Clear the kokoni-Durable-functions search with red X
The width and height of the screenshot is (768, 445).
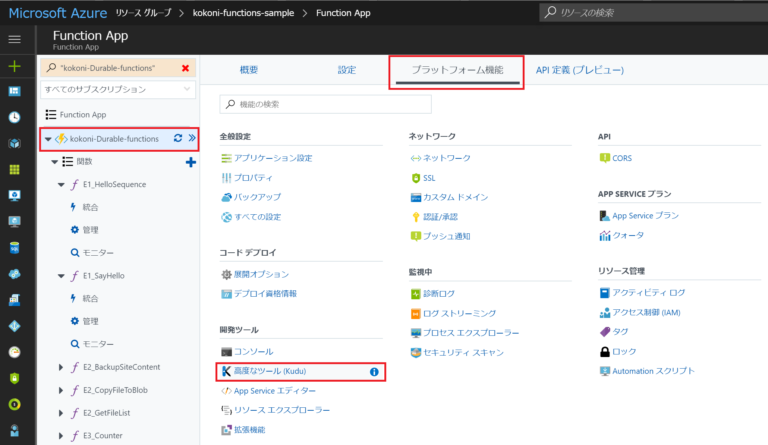186,68
